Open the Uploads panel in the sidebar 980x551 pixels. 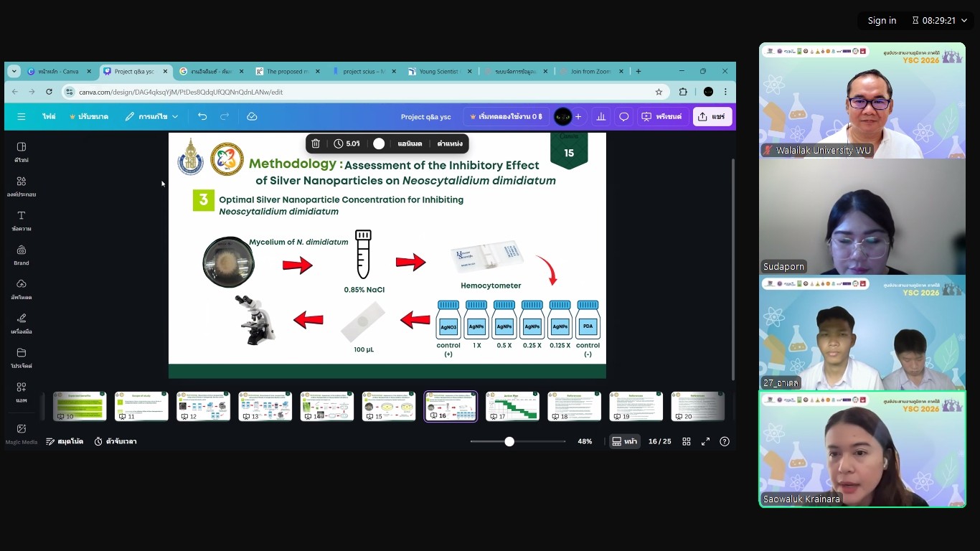coord(22,288)
